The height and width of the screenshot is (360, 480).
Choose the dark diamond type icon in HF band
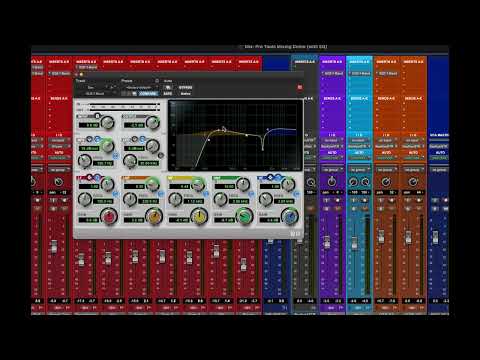click(x=270, y=177)
